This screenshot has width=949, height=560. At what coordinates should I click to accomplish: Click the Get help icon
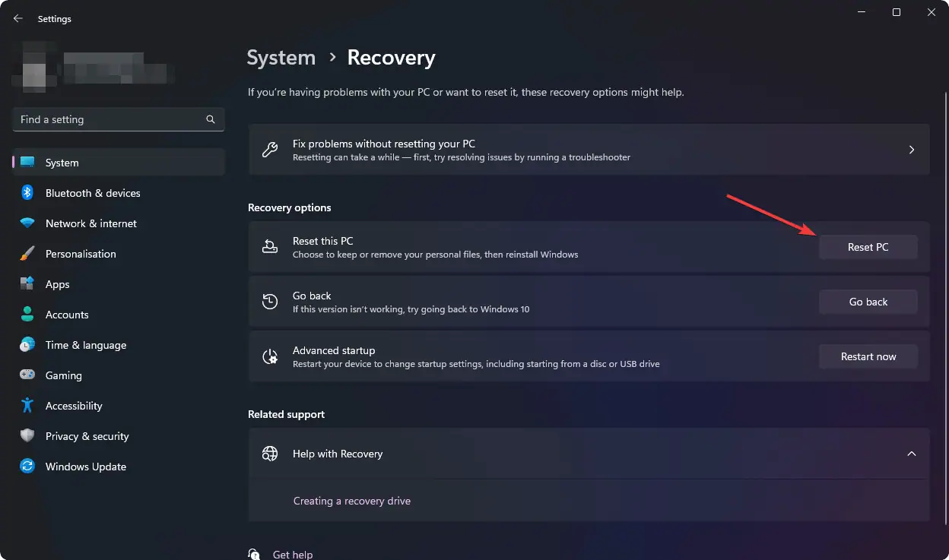pos(255,554)
